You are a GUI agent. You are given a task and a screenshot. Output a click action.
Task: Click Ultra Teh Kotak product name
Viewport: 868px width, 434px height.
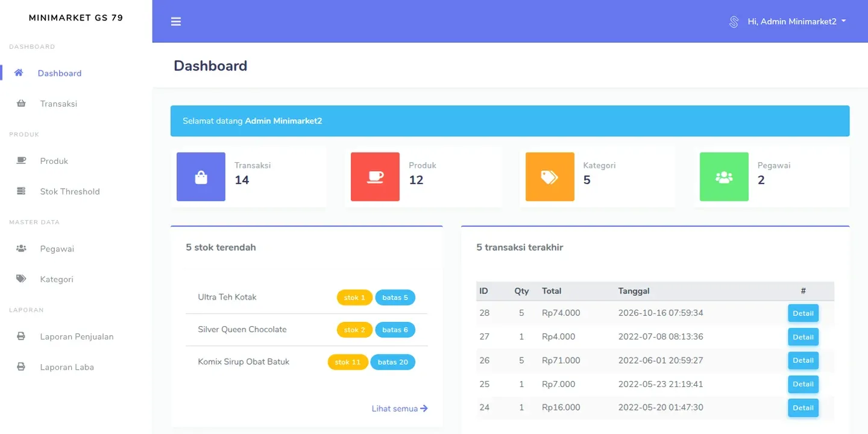[227, 297]
